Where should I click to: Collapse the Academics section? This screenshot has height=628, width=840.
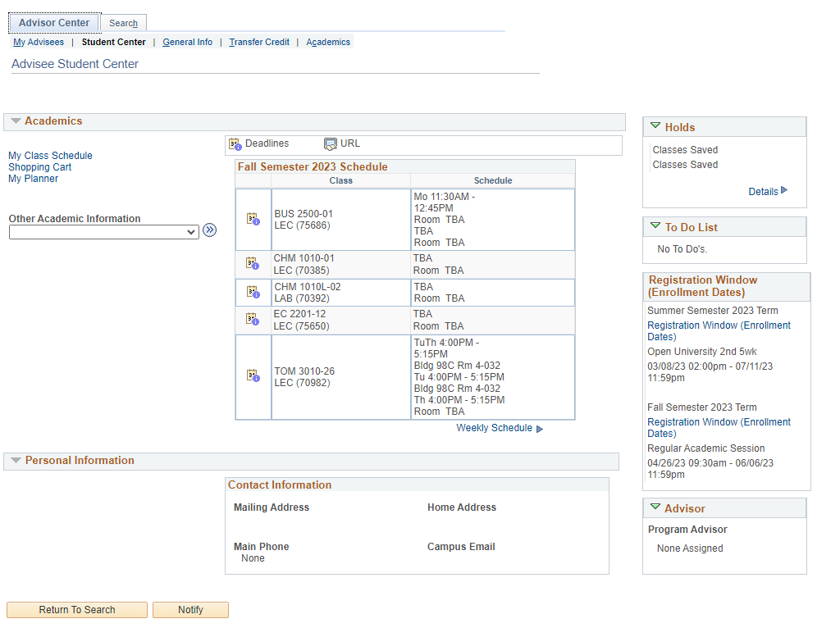[x=16, y=121]
